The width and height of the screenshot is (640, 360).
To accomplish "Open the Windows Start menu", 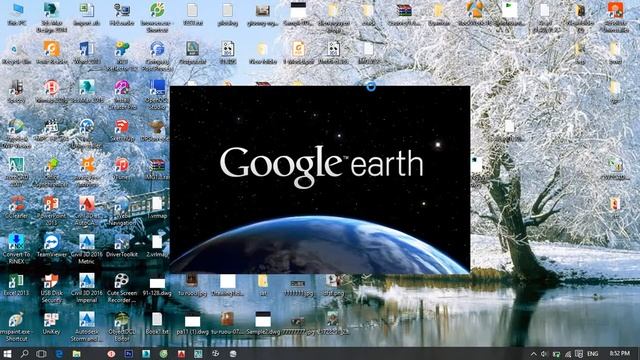I will [7, 353].
